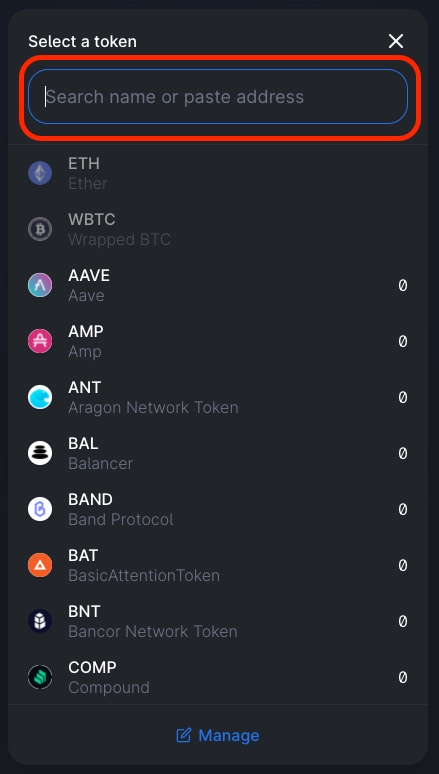Click the Wrapped BTC coin icon

[40, 229]
